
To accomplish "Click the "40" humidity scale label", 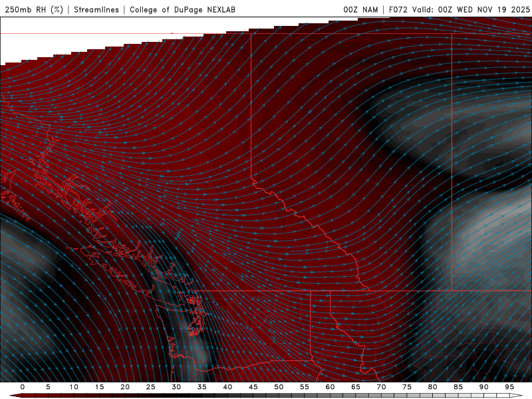I will (227, 387).
